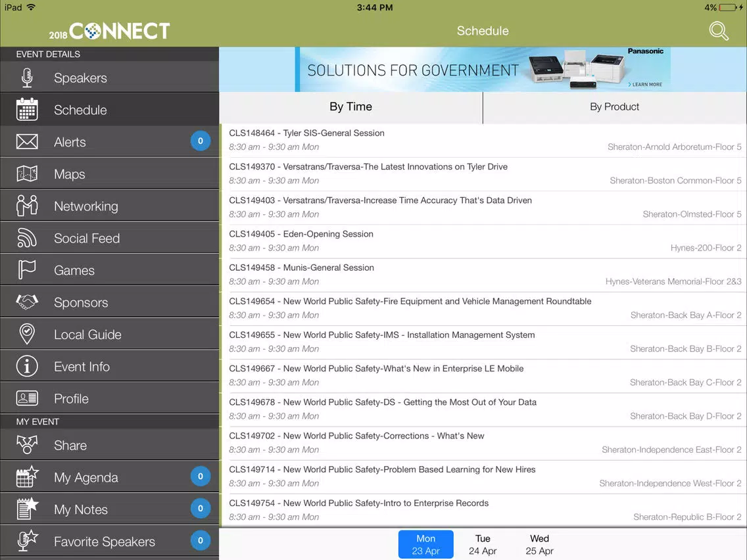
Task: Open CLS149754 Intro to Enterprise Records
Action: 485,511
